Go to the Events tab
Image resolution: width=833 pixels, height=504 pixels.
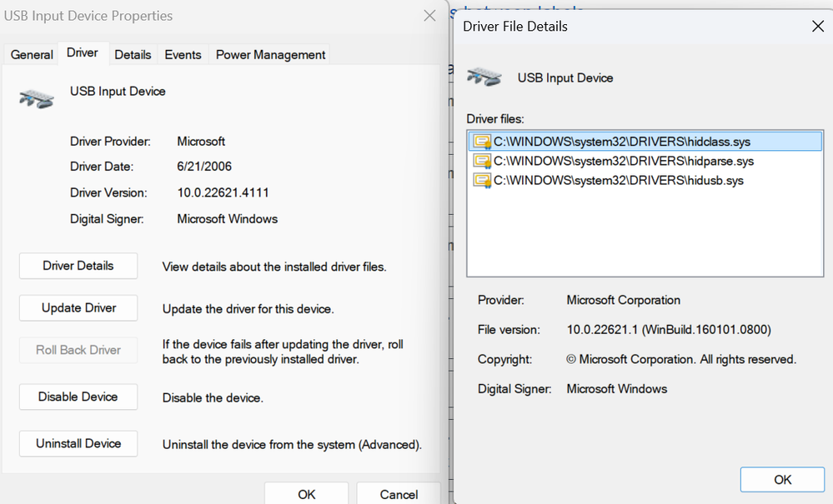[x=183, y=55]
